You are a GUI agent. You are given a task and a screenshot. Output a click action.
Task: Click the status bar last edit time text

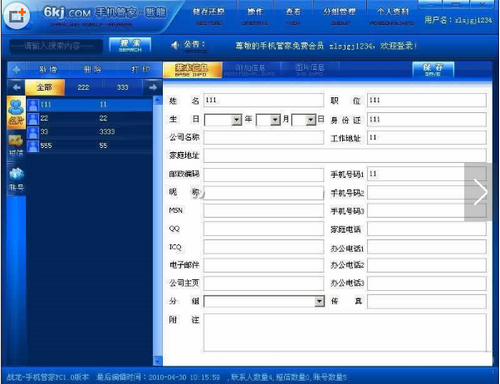point(158,377)
